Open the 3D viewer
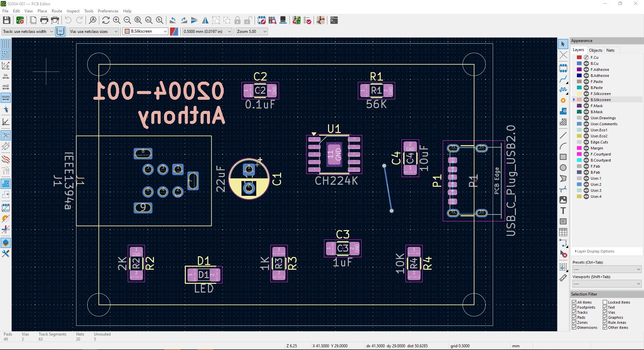Viewport: 644px width, 350px height. coord(283,20)
